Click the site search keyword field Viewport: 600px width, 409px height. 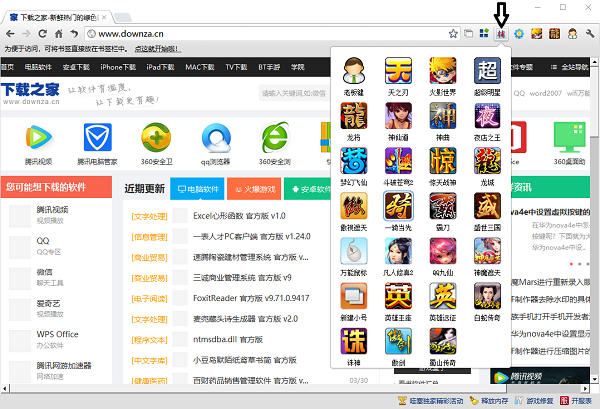click(295, 93)
